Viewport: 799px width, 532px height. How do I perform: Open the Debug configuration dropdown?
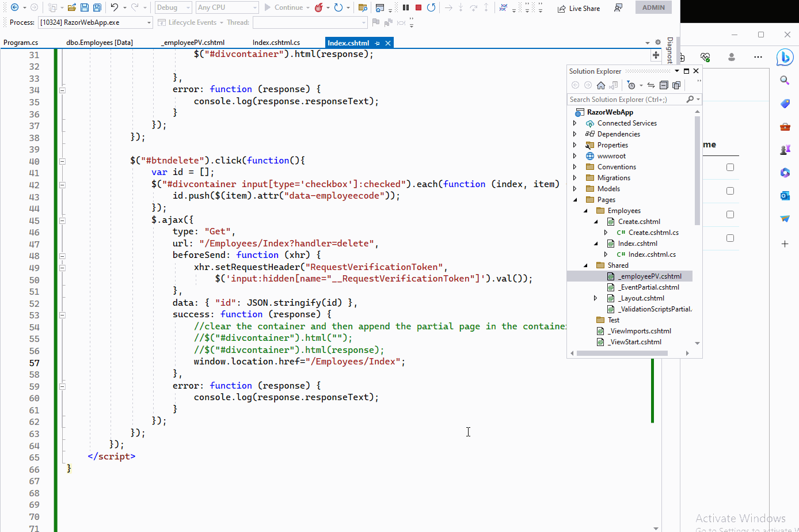coord(173,7)
